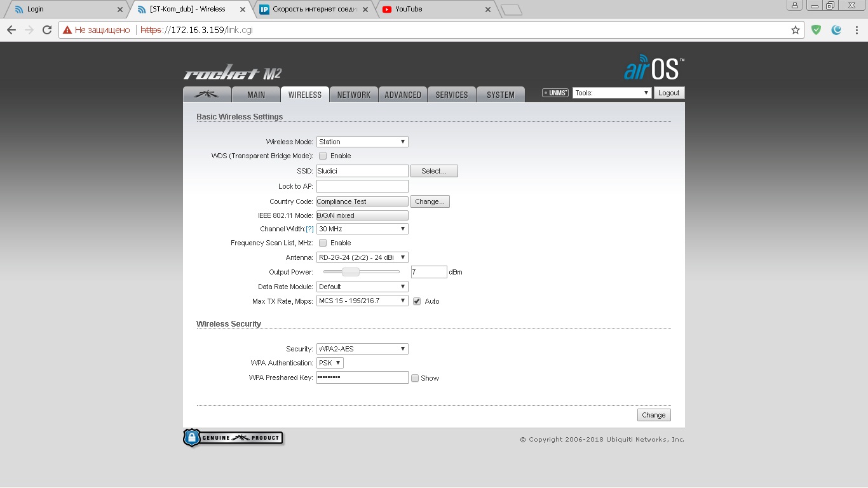Image resolution: width=868 pixels, height=488 pixels.
Task: Enable WDS Transparent Bridge Mode checkbox
Action: click(323, 156)
